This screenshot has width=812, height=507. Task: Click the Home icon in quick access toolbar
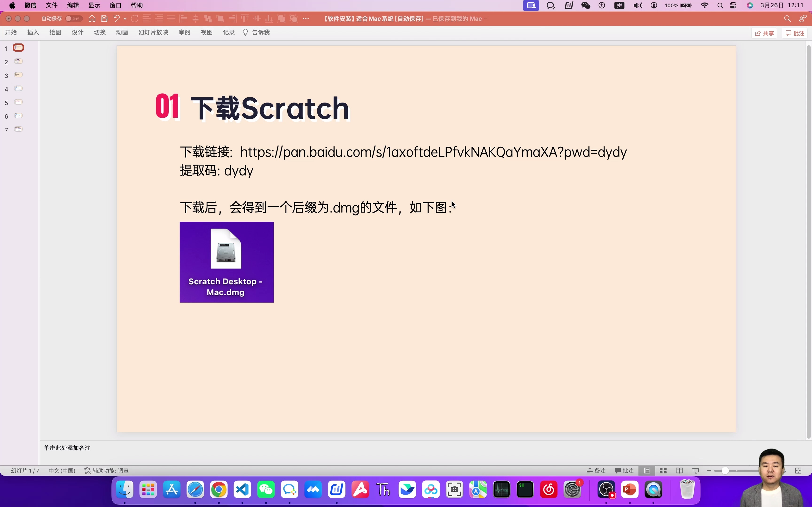[x=92, y=19]
